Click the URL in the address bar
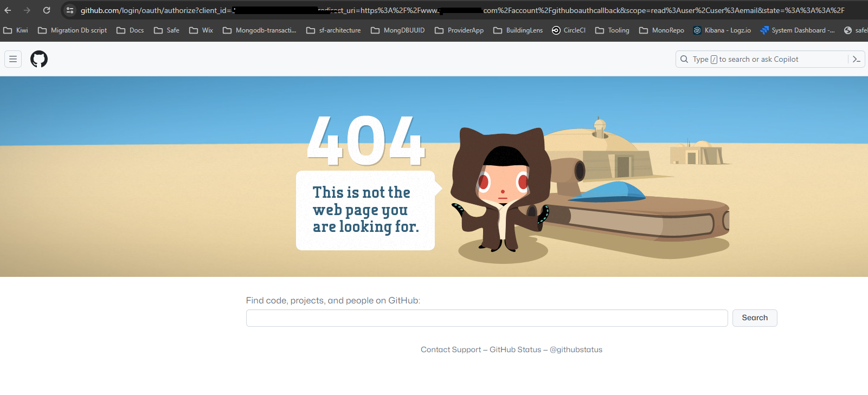Image resolution: width=868 pixels, height=395 pixels. (462, 10)
